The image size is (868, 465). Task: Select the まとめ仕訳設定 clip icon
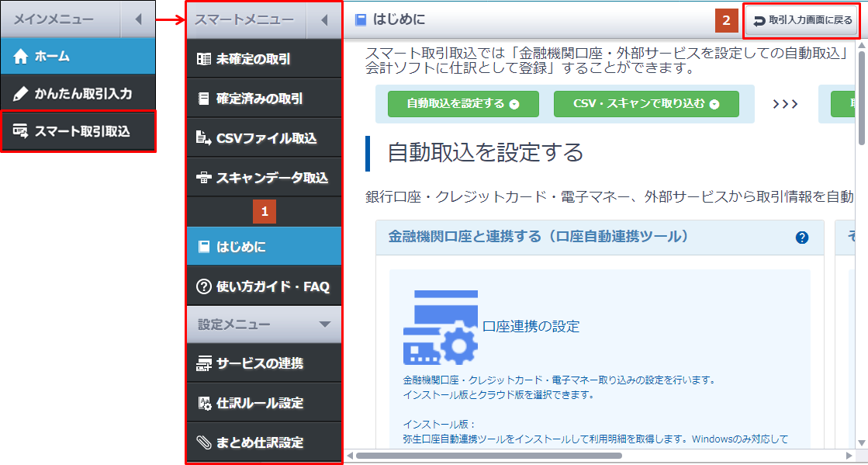click(203, 440)
